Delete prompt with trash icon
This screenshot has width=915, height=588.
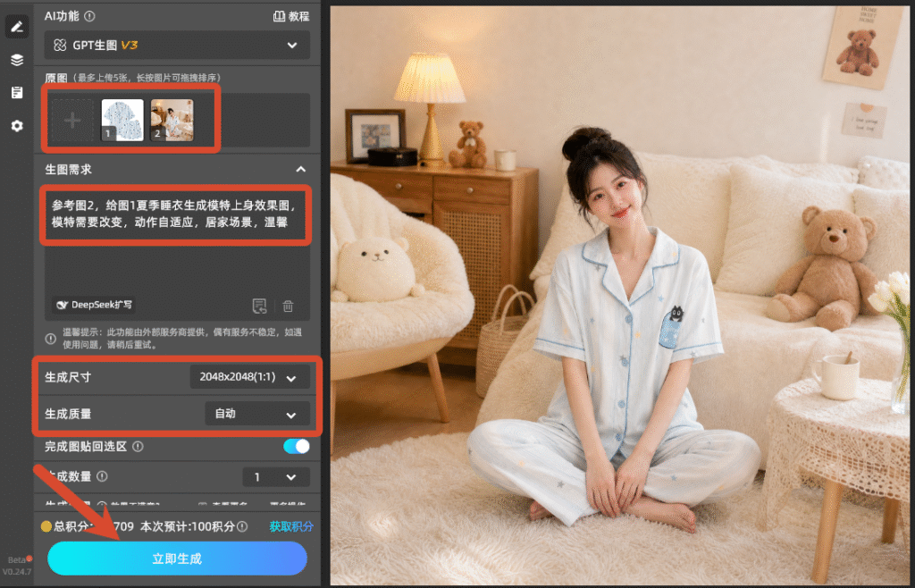(289, 306)
